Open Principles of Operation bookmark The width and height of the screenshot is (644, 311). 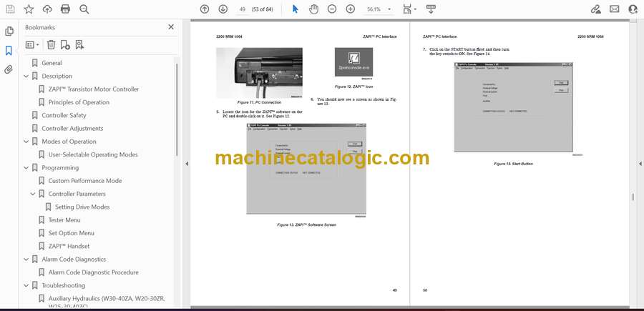tap(79, 102)
